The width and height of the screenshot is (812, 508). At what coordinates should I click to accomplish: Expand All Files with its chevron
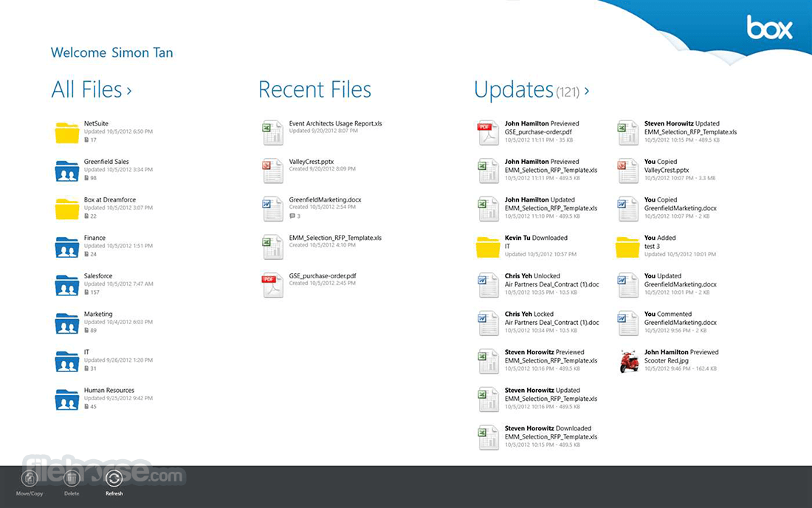pyautogui.click(x=129, y=90)
